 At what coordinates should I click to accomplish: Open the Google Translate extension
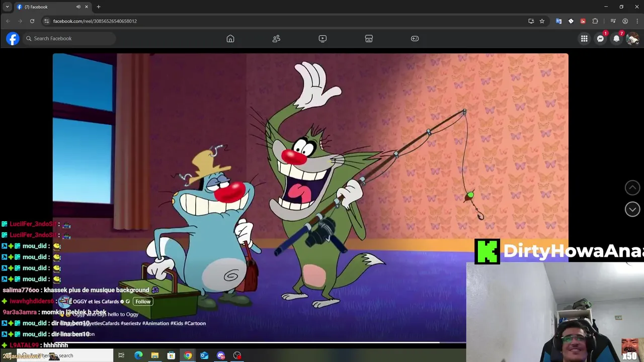coord(558,21)
